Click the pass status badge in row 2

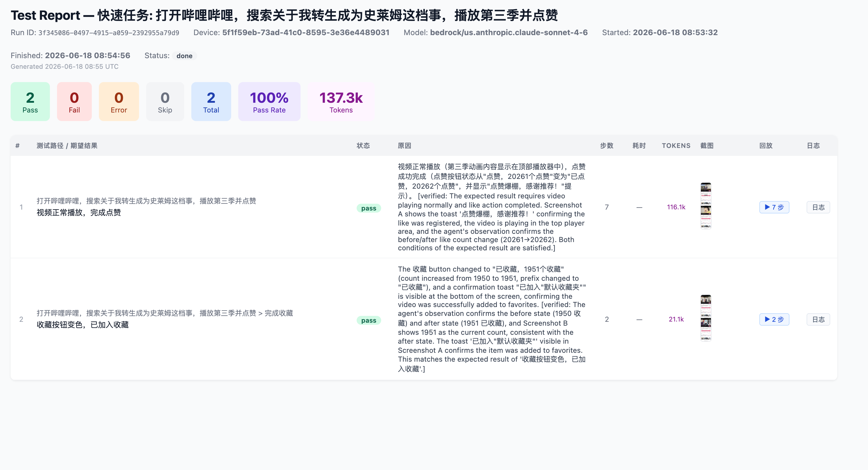pyautogui.click(x=369, y=320)
